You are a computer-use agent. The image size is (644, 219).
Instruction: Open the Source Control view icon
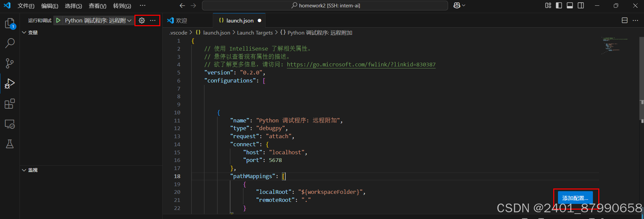[x=10, y=63]
